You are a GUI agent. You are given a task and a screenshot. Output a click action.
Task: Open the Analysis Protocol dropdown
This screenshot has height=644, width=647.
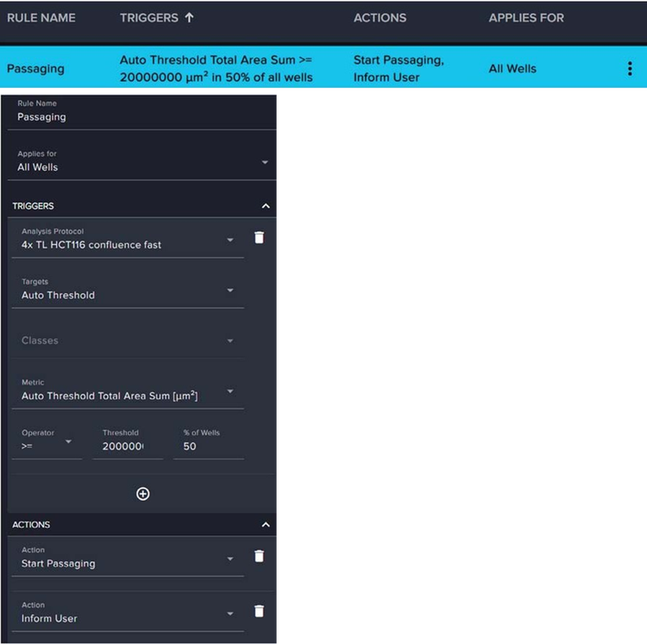230,240
